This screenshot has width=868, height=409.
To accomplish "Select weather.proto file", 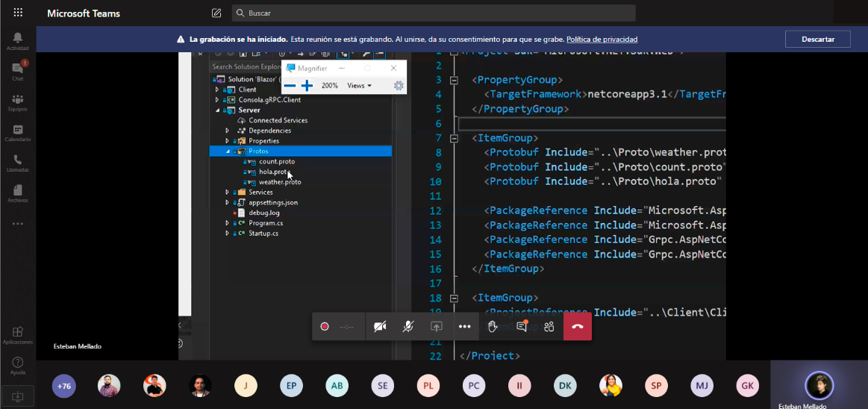I will coord(280,182).
